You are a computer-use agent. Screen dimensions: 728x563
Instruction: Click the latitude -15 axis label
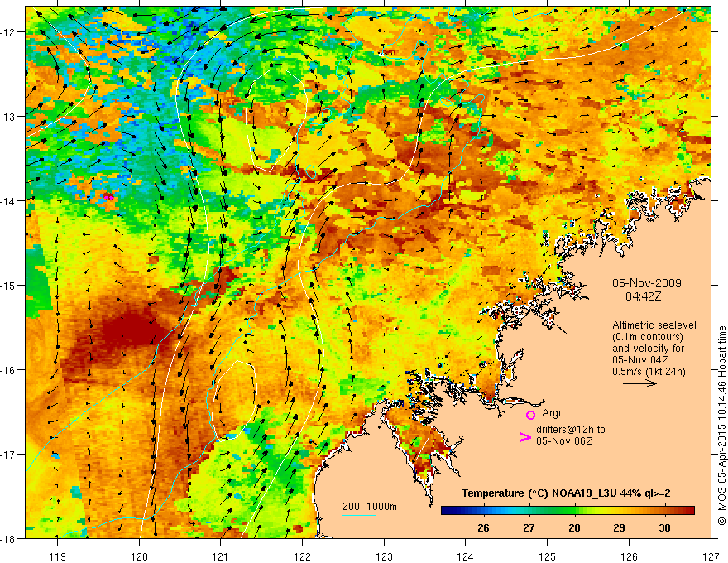(9, 285)
